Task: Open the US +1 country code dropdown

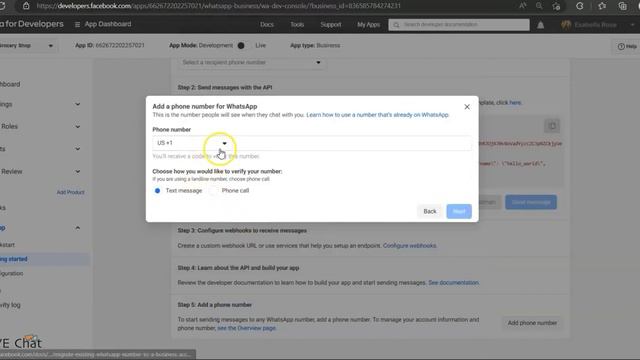Action: point(192,143)
